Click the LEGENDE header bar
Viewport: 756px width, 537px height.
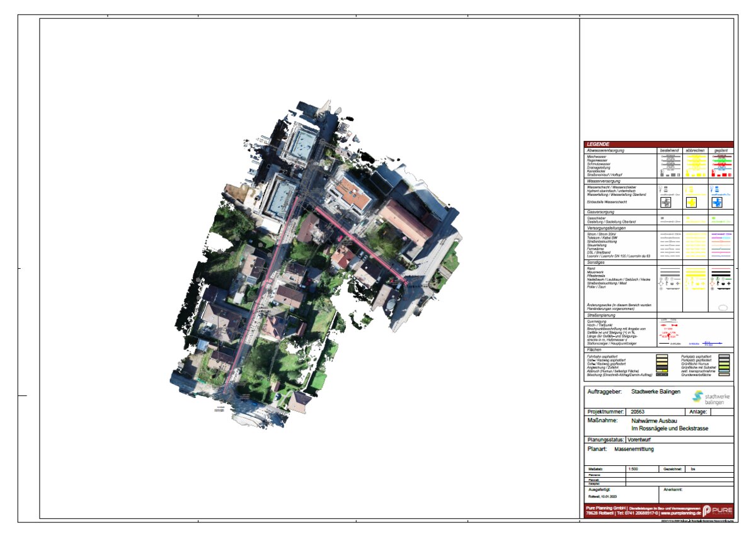pyautogui.click(x=659, y=144)
